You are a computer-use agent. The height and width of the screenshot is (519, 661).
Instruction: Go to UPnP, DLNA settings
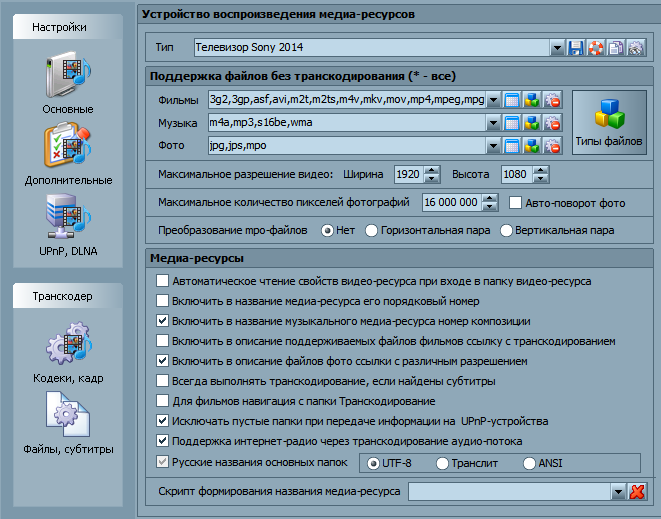point(68,224)
